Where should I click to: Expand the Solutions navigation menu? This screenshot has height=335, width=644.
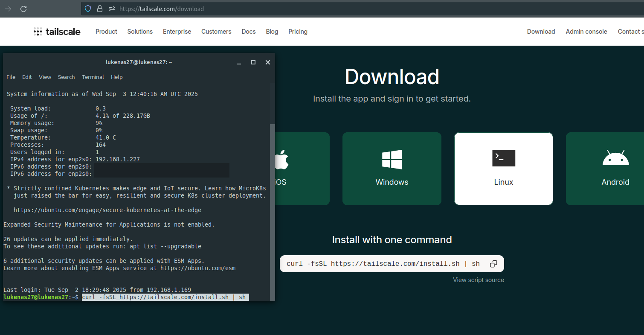140,32
